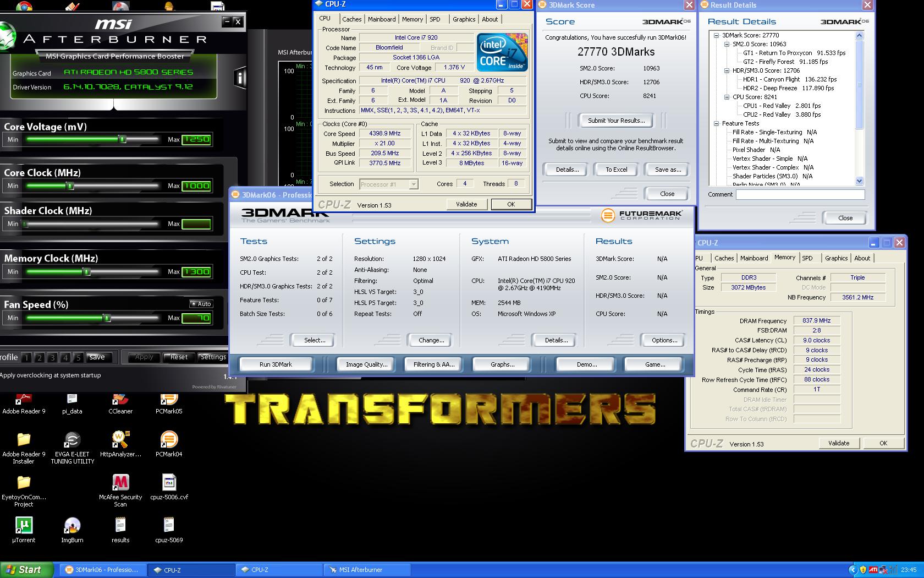The width and height of the screenshot is (924, 578).
Task: Click Afterburner Settings button
Action: [213, 357]
